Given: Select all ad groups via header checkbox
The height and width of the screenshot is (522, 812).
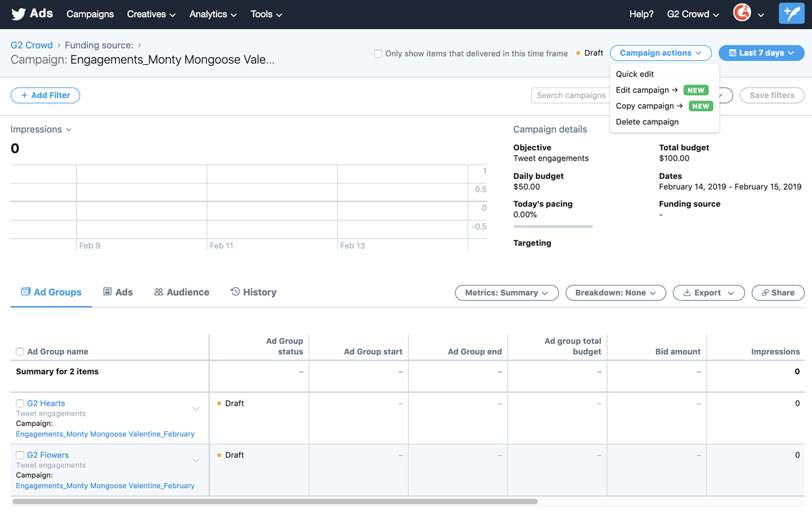Looking at the screenshot, I should click(20, 351).
